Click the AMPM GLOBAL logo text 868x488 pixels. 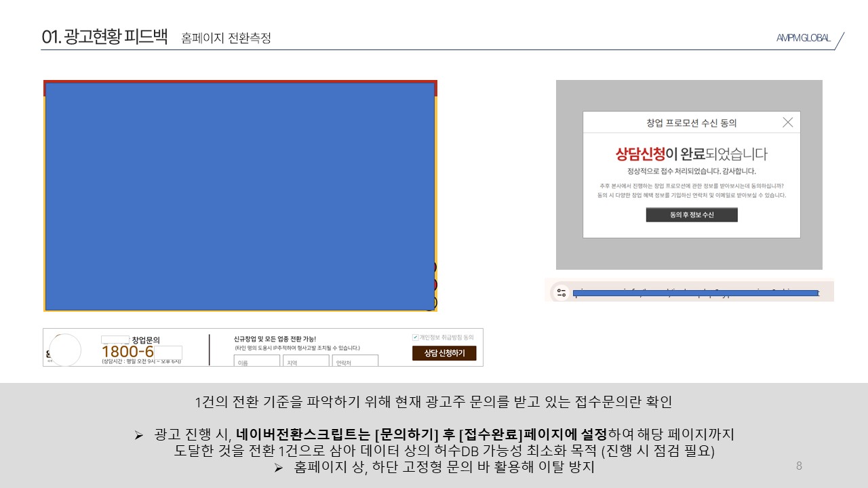(x=803, y=38)
